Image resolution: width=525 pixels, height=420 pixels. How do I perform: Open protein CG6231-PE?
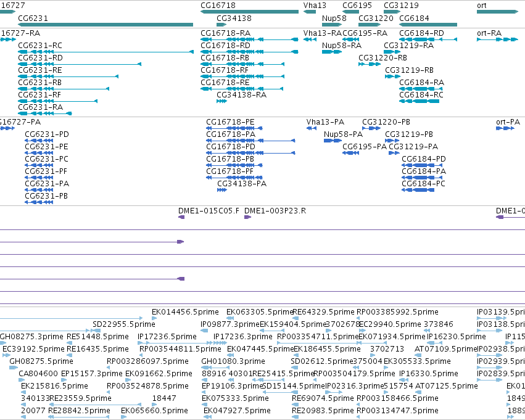(x=39, y=153)
